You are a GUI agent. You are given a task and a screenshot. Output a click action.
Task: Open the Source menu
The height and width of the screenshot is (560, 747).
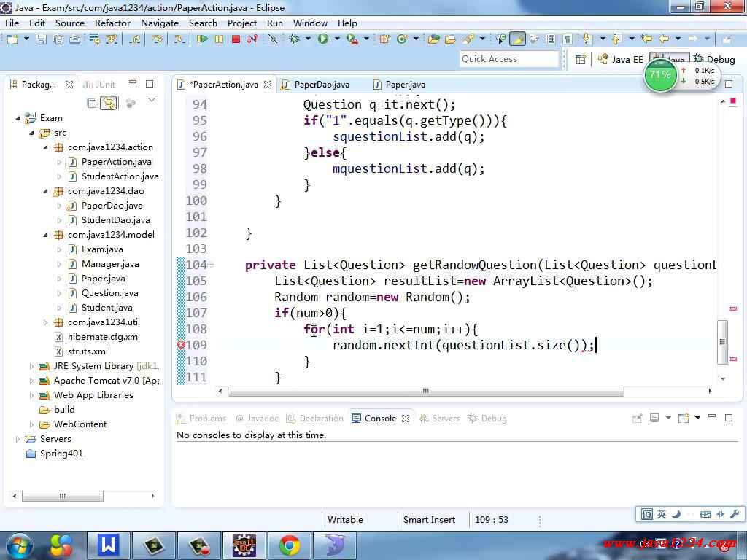69,23
